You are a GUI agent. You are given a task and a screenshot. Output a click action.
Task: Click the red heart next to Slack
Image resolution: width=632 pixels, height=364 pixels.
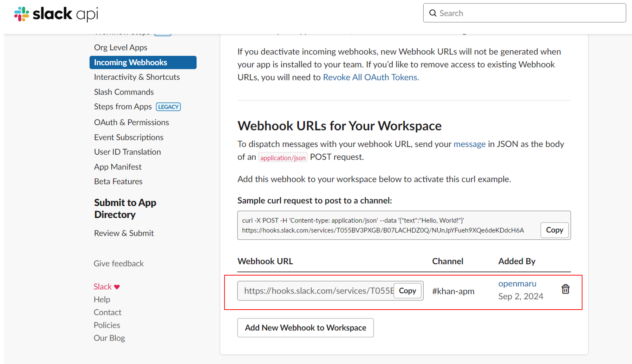coord(117,287)
